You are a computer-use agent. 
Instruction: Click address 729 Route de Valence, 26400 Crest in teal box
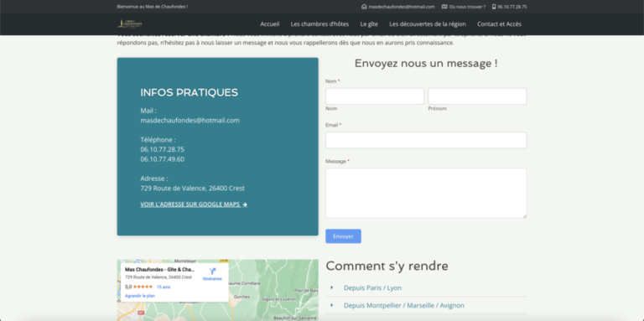tap(193, 188)
